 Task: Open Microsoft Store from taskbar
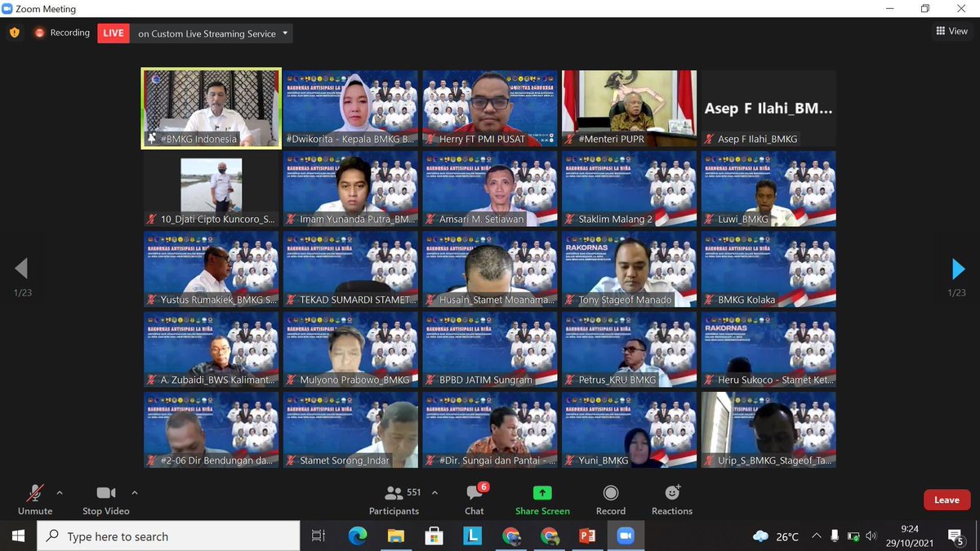(434, 536)
